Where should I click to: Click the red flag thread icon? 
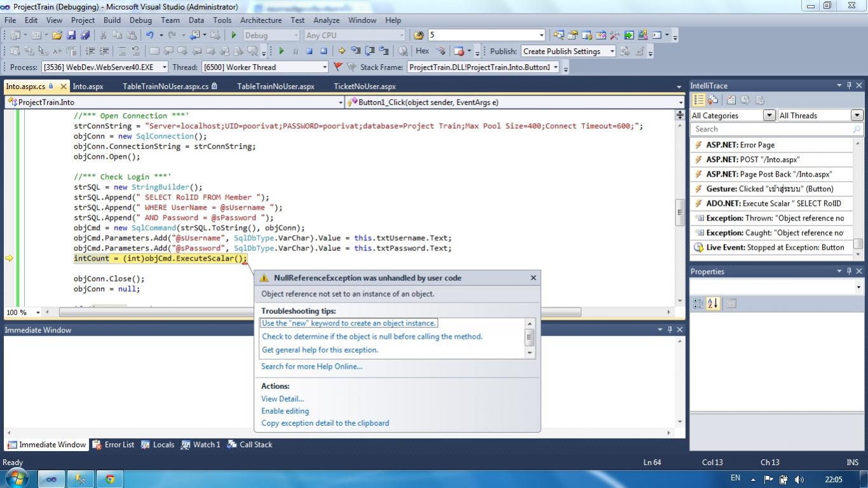click(338, 67)
